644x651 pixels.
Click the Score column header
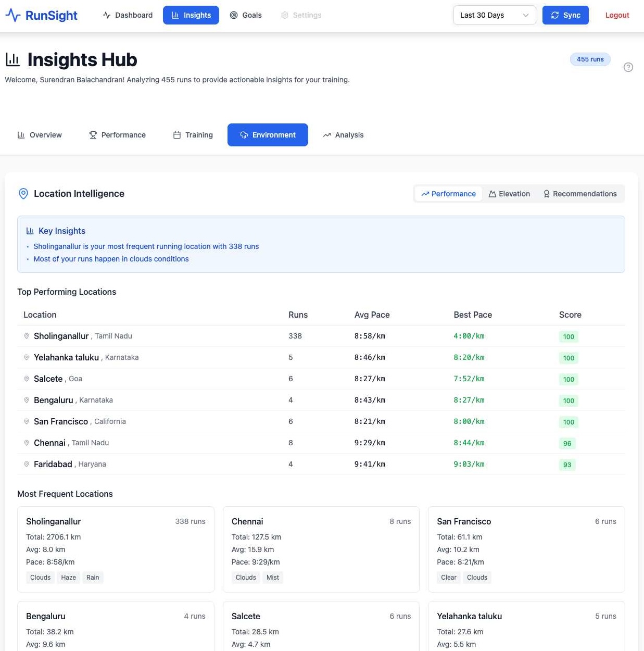click(x=570, y=315)
